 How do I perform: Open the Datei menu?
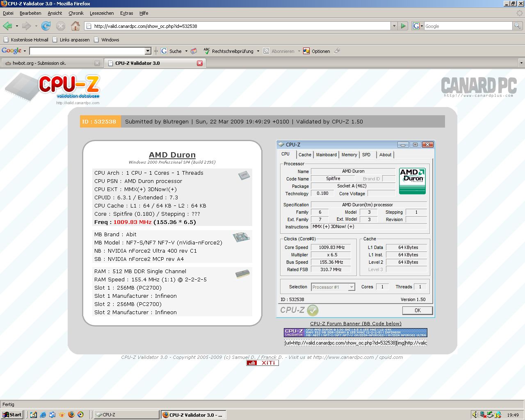[8, 13]
